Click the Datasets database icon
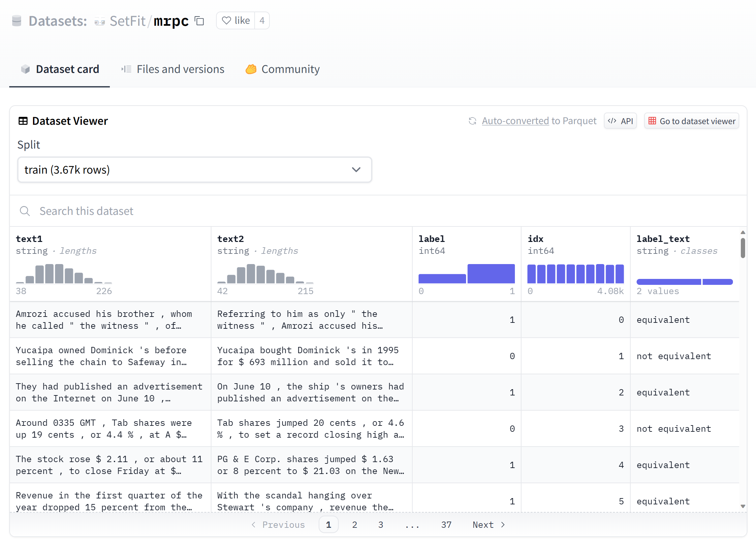Viewport: 756px width, 541px height. [16, 21]
